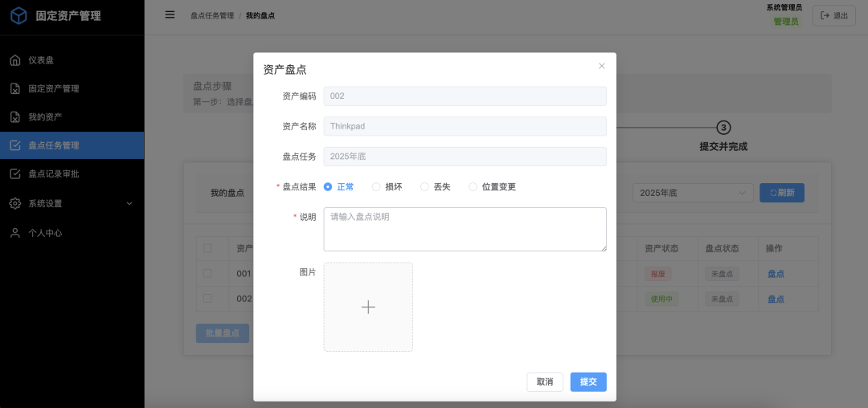Image resolution: width=868 pixels, height=408 pixels.
Task: Click the person icon beside 个人中心
Action: point(15,233)
